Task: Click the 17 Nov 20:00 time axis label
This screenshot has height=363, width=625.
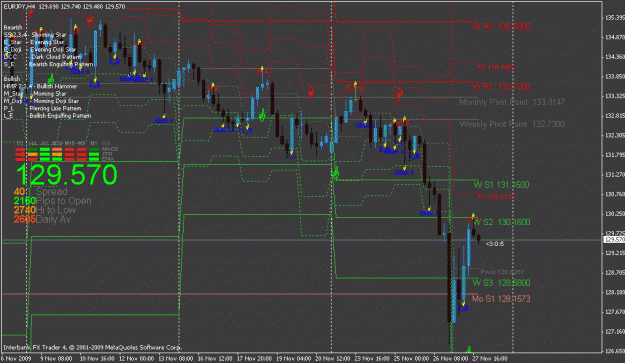Action: [x=254, y=359]
